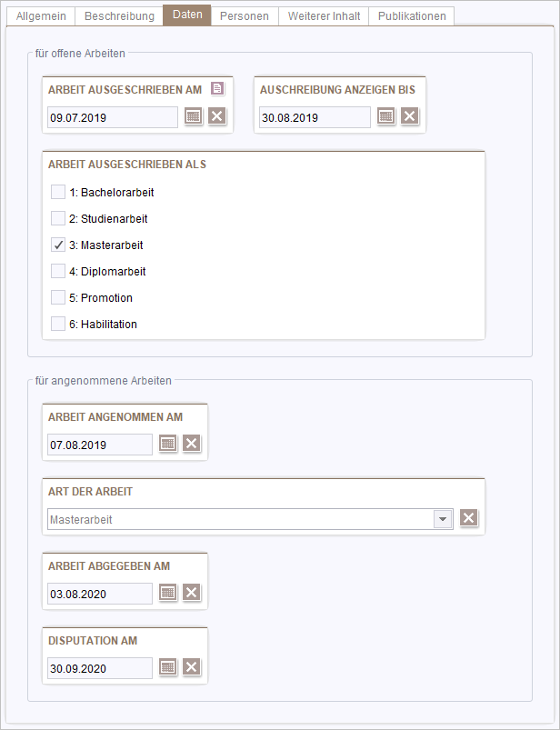Uncheck the Masterarbeit checkbox
The height and width of the screenshot is (730, 560).
click(x=57, y=245)
